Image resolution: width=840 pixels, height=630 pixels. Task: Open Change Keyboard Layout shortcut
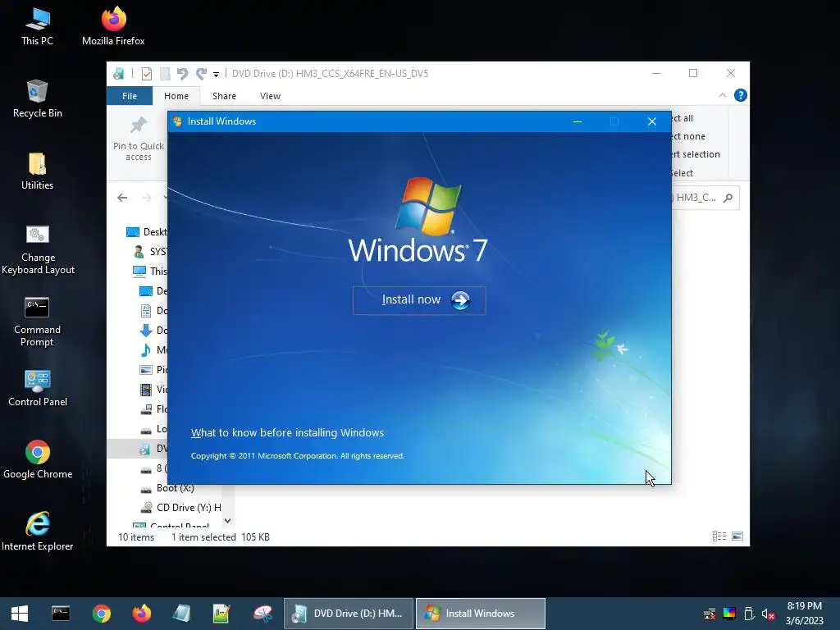click(x=38, y=249)
